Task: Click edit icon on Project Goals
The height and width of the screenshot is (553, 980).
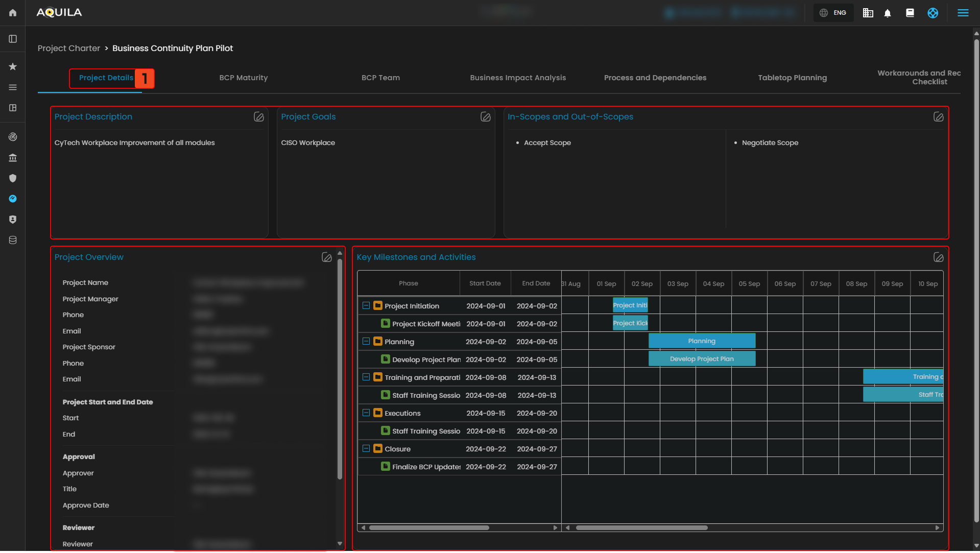Action: point(485,117)
